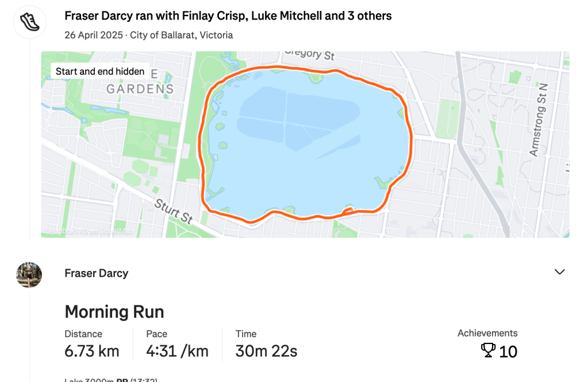Select the Pace 4:31 /km stat
Screen dimensions: 588x382
coord(177,344)
